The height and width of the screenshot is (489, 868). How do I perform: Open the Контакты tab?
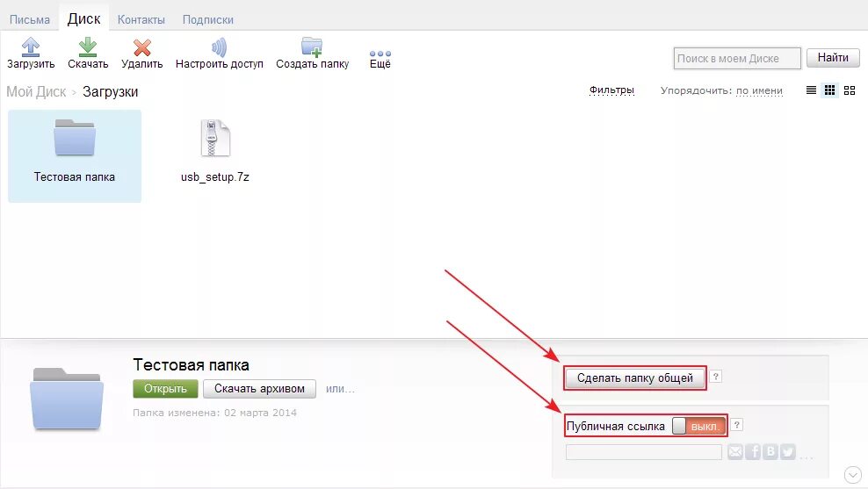click(141, 19)
